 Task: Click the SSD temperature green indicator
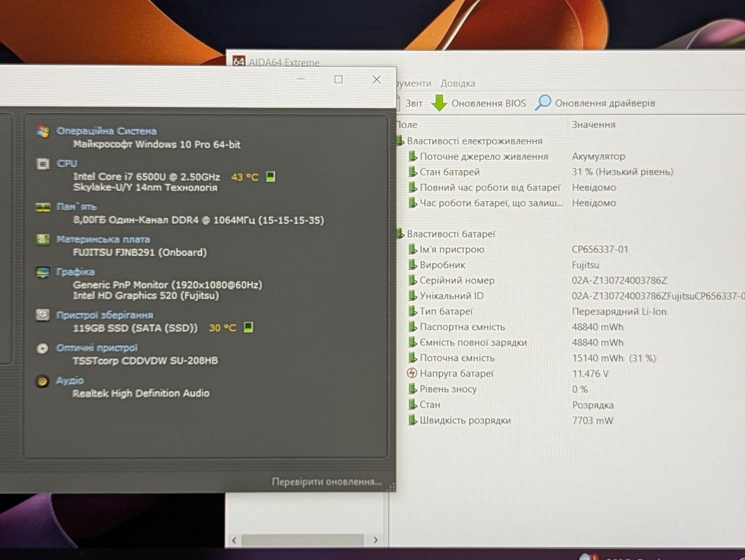(249, 327)
